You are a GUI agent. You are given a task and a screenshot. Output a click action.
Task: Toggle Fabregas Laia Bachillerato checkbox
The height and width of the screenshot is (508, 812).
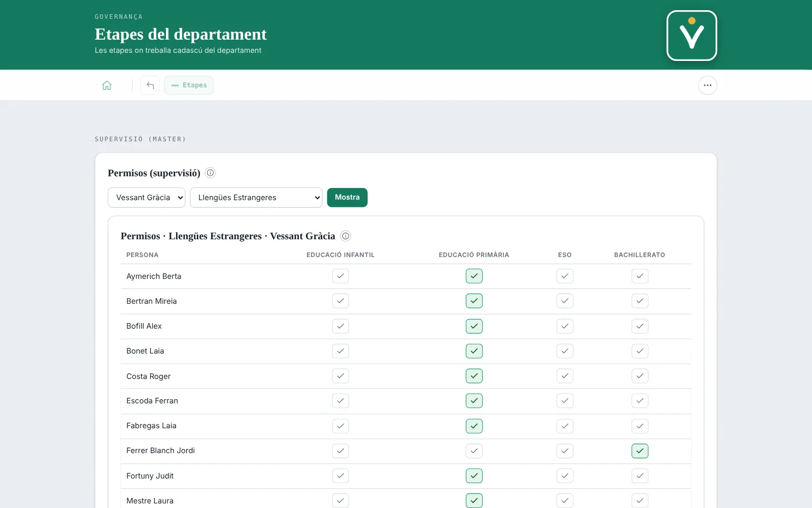point(640,426)
